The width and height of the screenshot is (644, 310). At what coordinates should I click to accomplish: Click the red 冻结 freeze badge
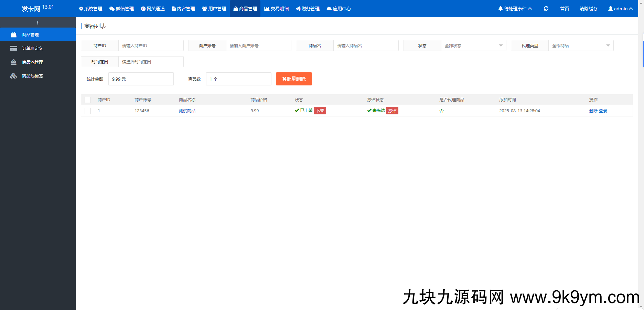click(392, 111)
